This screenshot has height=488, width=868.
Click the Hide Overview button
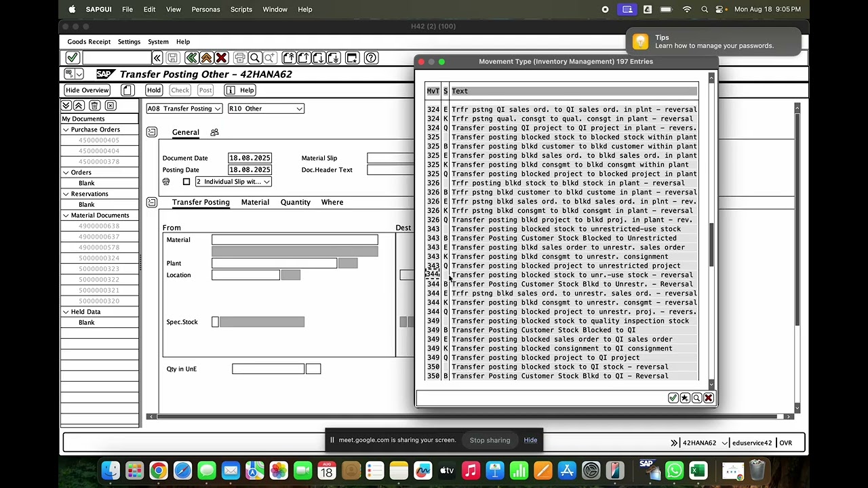tap(87, 90)
